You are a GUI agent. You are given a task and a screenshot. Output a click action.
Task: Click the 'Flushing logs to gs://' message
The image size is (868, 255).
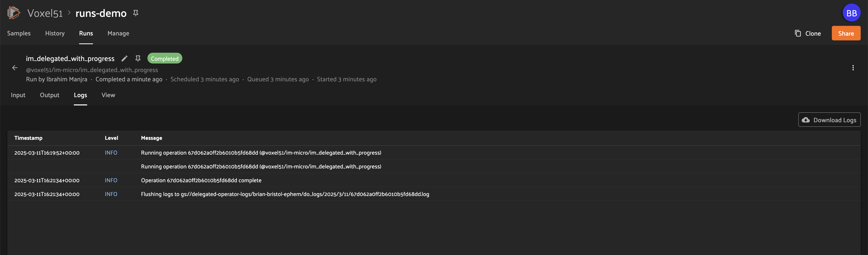(285, 194)
